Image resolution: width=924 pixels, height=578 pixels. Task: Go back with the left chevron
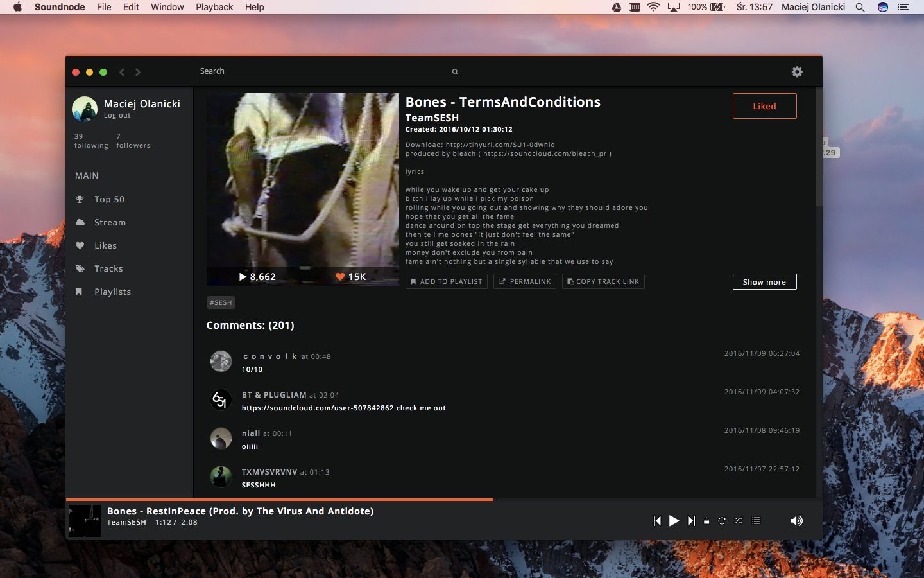(x=122, y=72)
